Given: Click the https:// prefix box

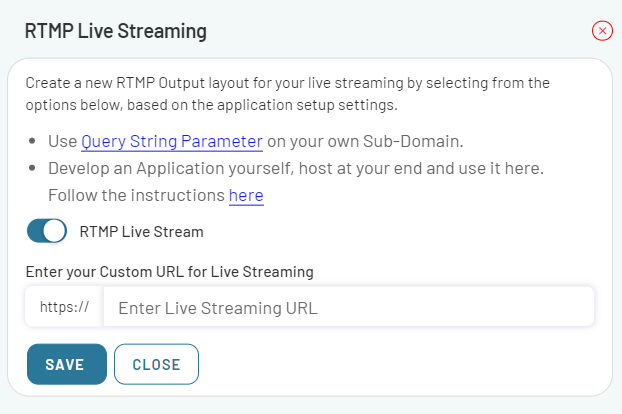Looking at the screenshot, I should click(x=64, y=307).
